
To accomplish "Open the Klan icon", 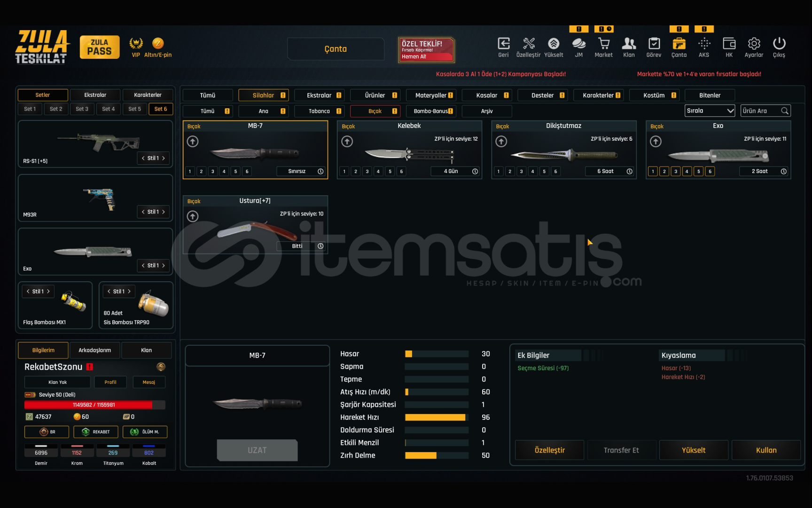I will 629,43.
